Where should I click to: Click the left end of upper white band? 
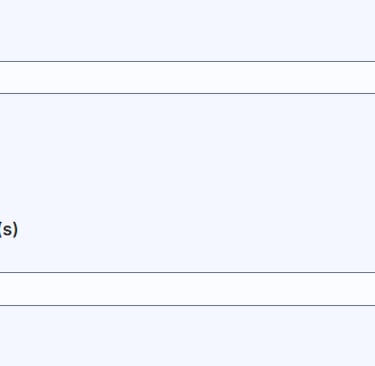8,77
